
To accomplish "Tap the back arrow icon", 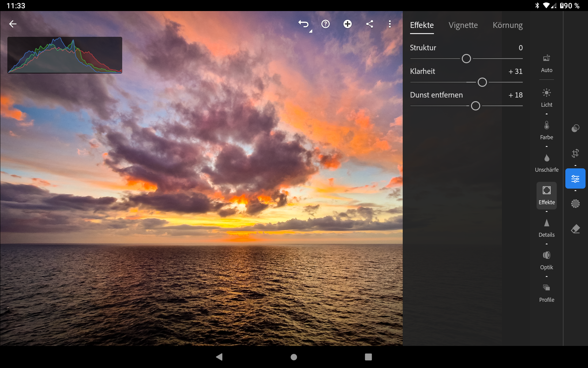I will click(x=13, y=24).
